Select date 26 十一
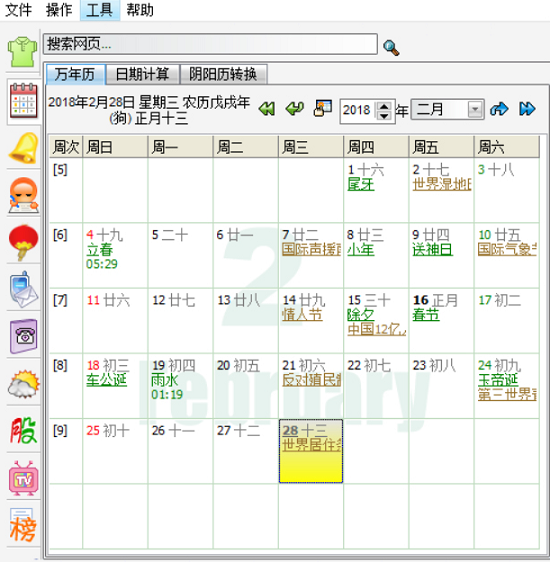Viewport: 550px width, 562px height. click(x=174, y=431)
